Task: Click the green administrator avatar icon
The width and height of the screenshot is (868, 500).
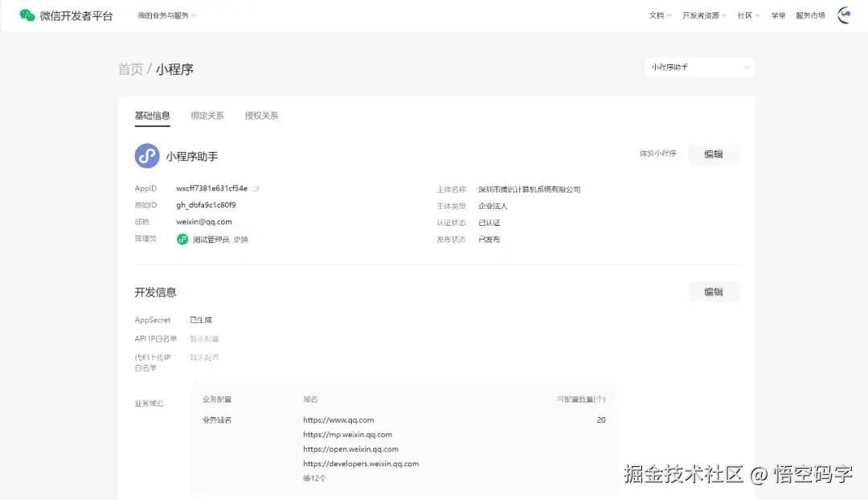Action: [x=182, y=240]
